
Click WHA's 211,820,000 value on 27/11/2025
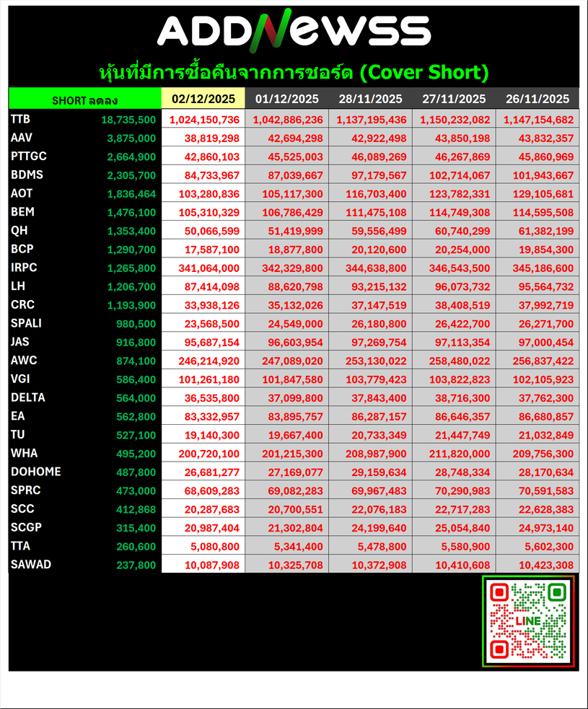click(x=454, y=454)
